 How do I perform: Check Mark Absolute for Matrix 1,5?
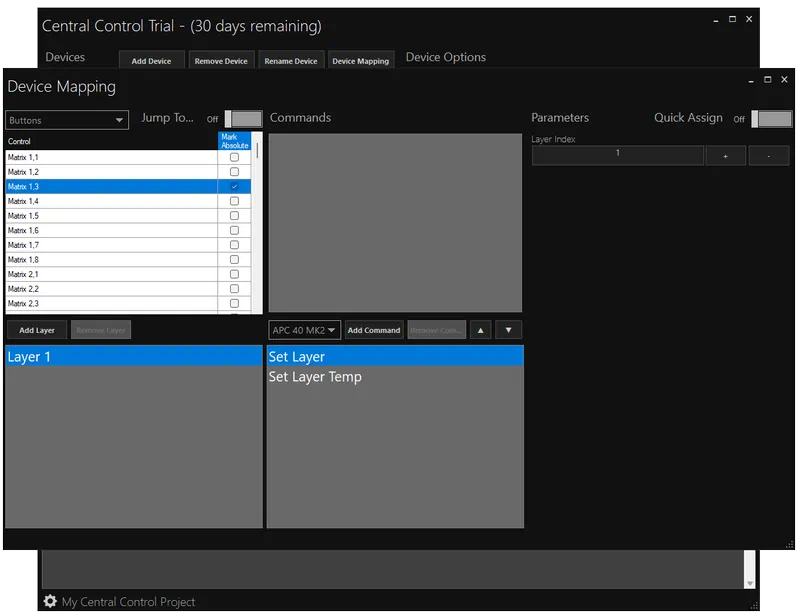[234, 216]
